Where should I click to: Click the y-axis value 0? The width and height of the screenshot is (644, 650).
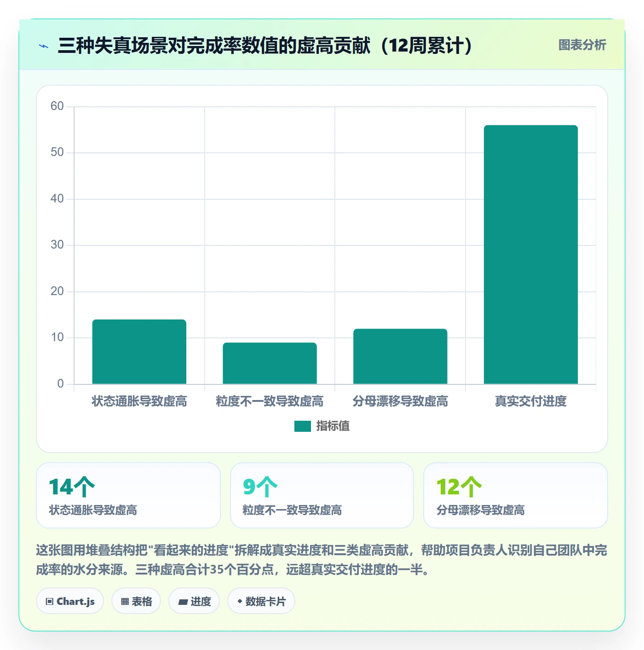pyautogui.click(x=60, y=384)
